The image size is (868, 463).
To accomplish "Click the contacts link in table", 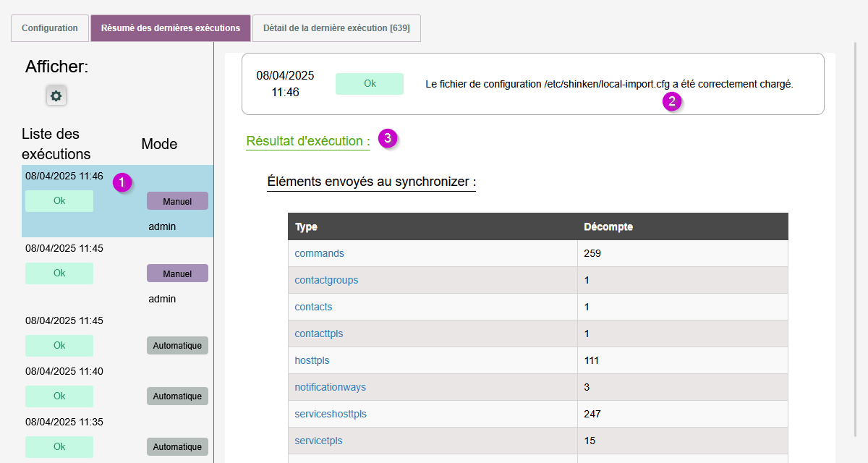I will pos(313,307).
